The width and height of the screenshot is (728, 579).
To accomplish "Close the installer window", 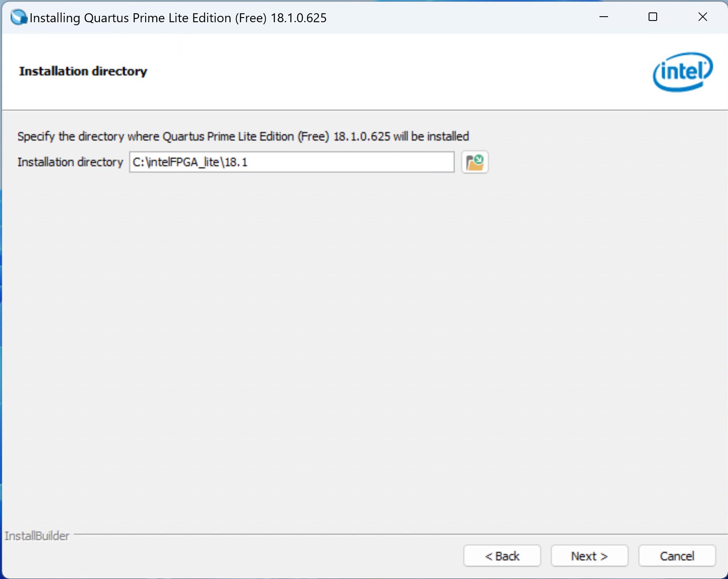I will tap(703, 17).
